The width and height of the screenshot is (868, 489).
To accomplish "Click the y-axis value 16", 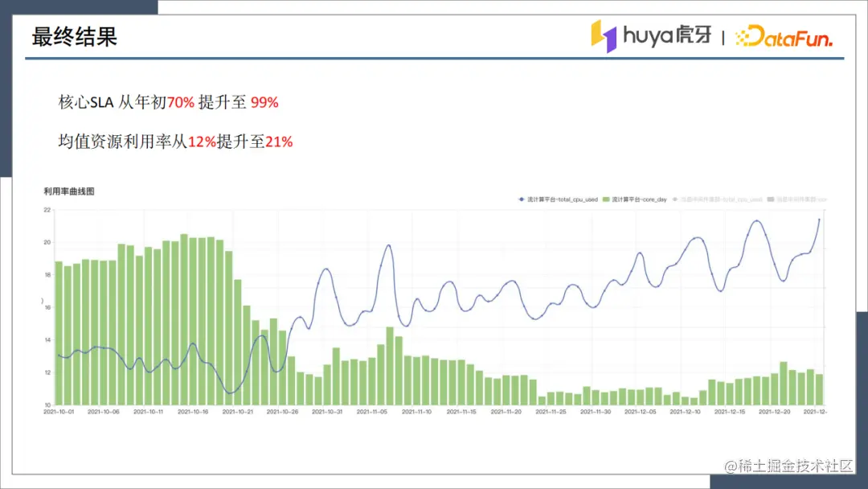I will click(x=47, y=307).
